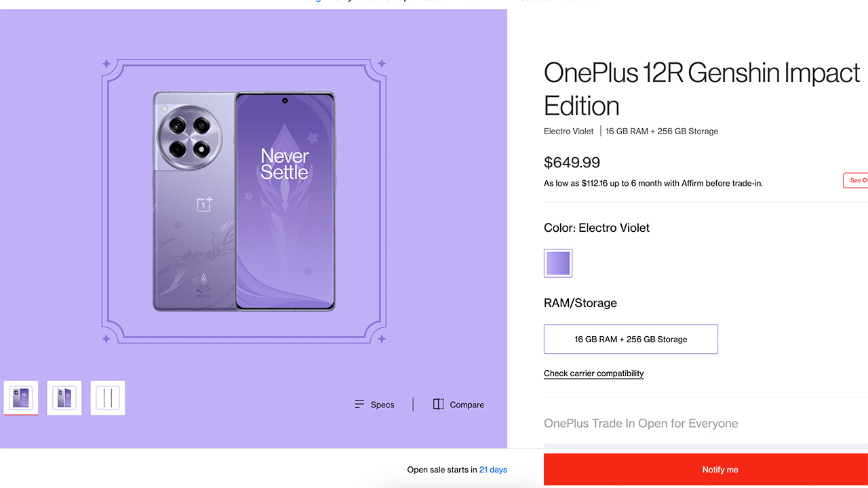Select the third product gallery thumbnail
This screenshot has width=868, height=488.
click(x=107, y=398)
